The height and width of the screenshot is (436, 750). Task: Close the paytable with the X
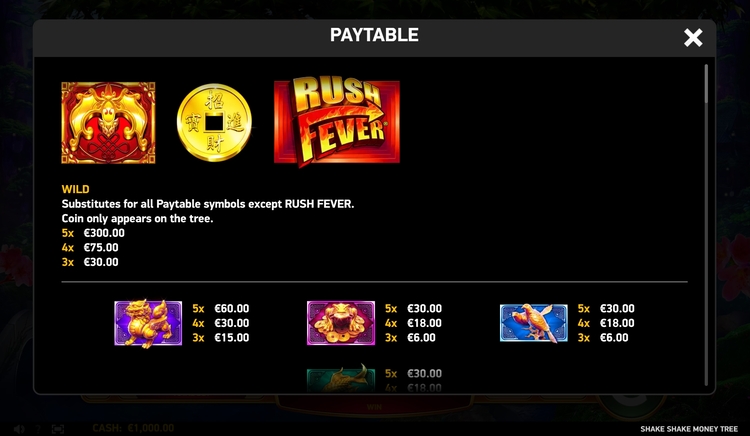coord(693,37)
